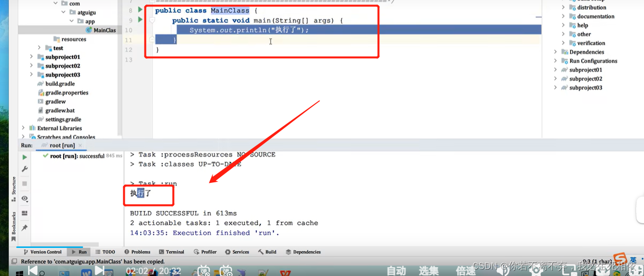Open the Problems tool window
Viewport: 644px width, 276px height.
(137, 252)
